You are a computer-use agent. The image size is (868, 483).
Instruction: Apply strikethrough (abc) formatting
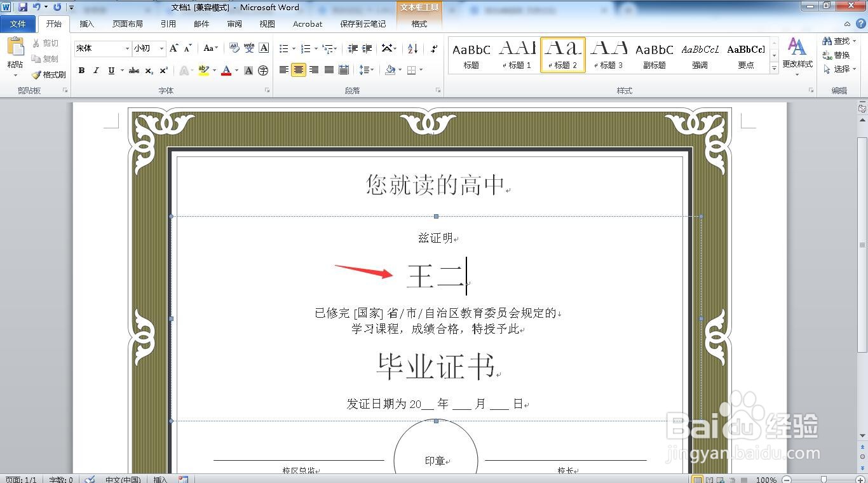[134, 71]
